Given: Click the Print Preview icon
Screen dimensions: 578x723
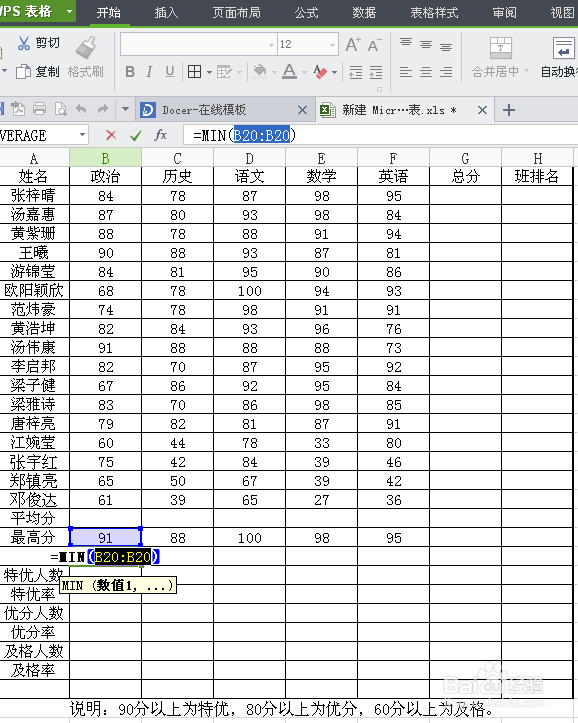Looking at the screenshot, I should (60, 109).
